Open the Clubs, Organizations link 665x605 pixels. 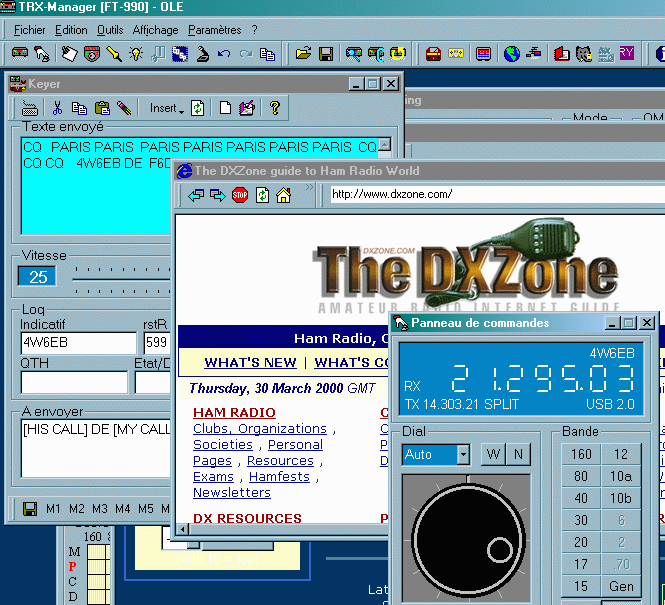point(260,429)
